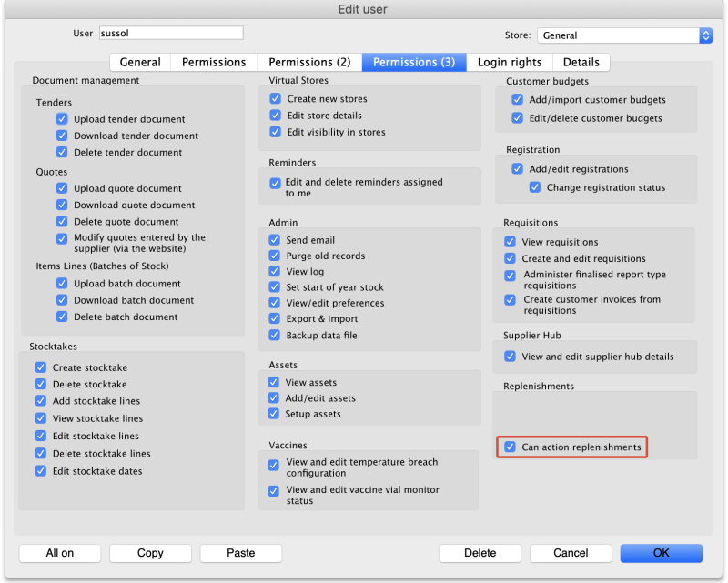The width and height of the screenshot is (728, 583).
Task: Uncheck the Backup data file permission
Action: (x=275, y=335)
